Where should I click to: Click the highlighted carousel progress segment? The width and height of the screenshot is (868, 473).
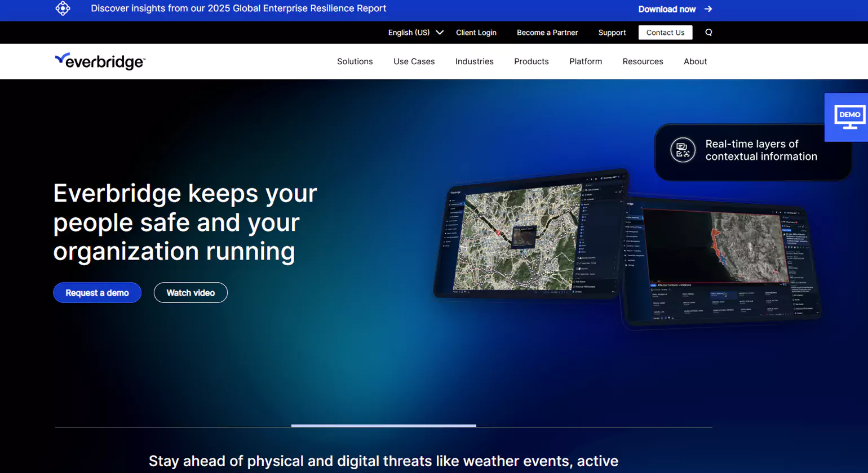[x=384, y=426]
